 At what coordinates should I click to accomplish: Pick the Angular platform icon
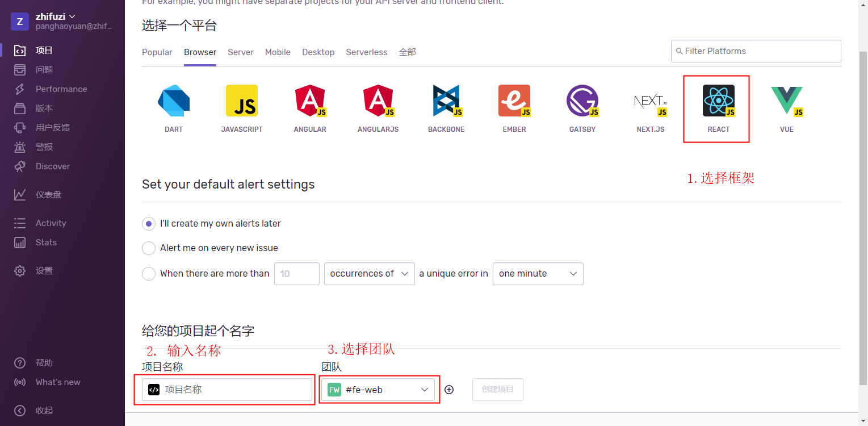(310, 101)
